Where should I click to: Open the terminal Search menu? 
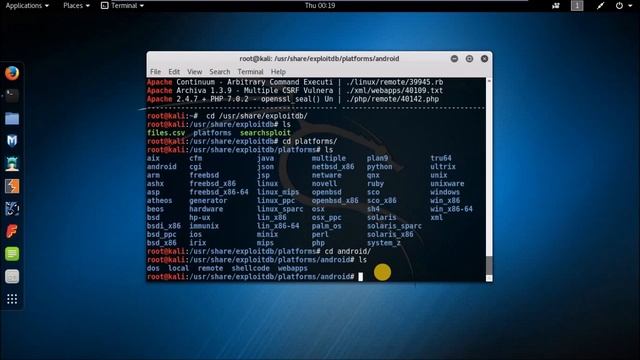click(x=220, y=72)
